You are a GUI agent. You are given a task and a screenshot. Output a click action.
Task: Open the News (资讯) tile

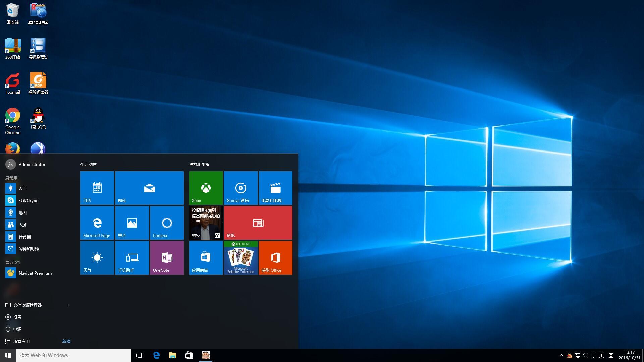point(258,223)
